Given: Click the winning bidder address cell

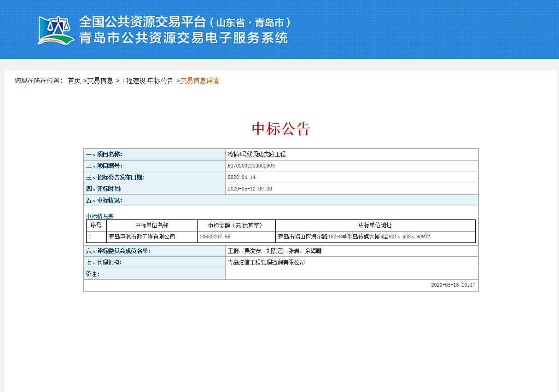Looking at the screenshot, I should click(353, 237).
